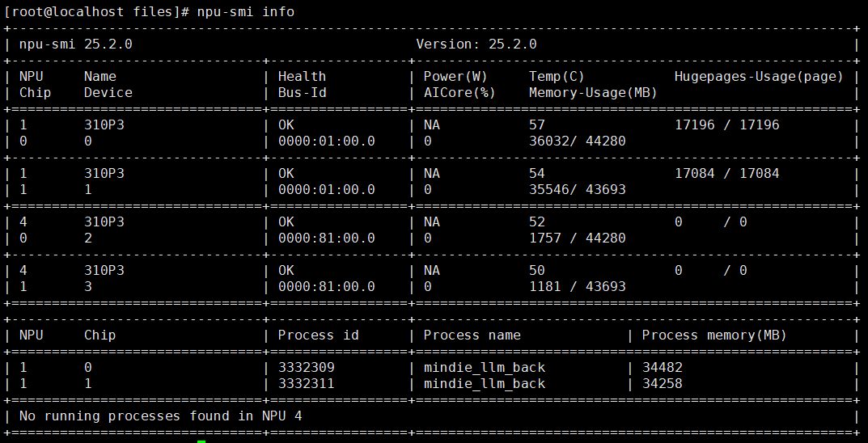Click '310P3' in the 52-degree row
The width and height of the screenshot is (868, 443).
tap(104, 221)
